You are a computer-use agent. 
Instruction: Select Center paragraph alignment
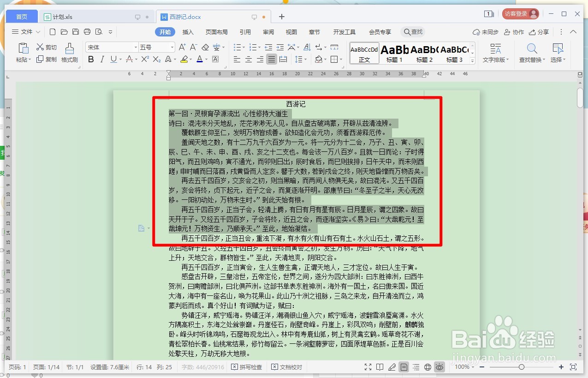point(249,59)
